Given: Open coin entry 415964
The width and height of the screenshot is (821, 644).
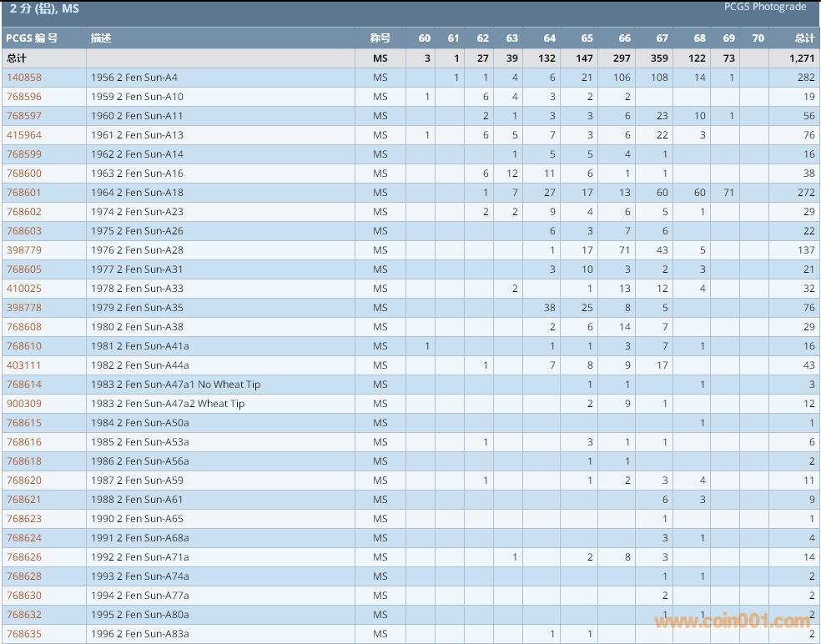Looking at the screenshot, I should coord(24,135).
